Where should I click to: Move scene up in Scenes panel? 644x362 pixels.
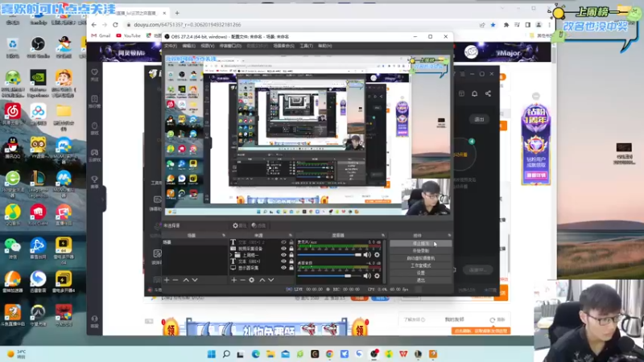186,280
